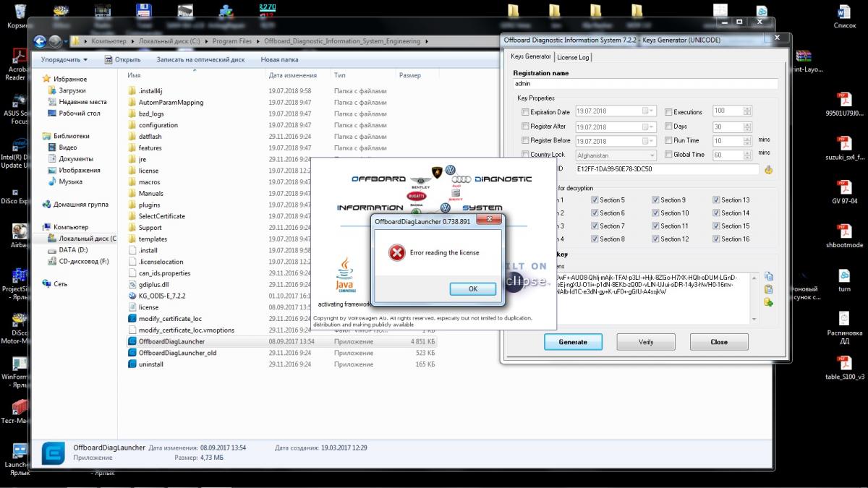The width and height of the screenshot is (868, 488).
Task: Toggle the Executions checkbox
Action: click(x=668, y=112)
